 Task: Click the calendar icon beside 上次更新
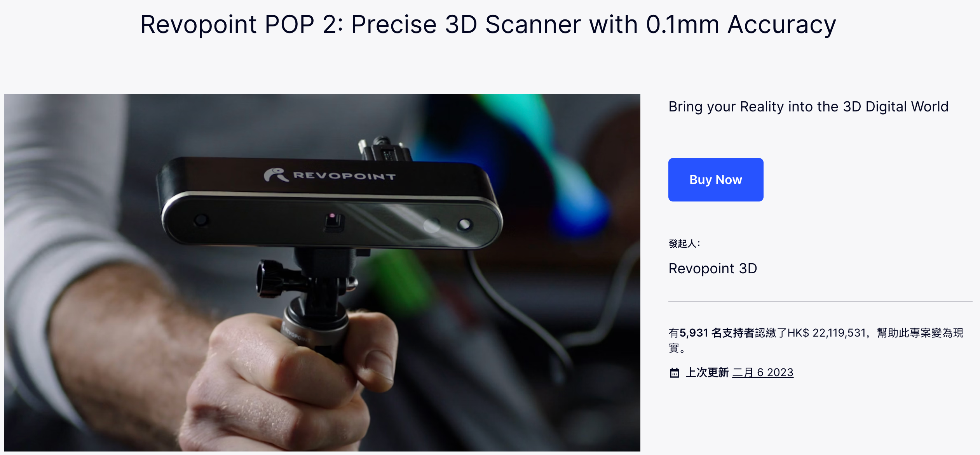tap(674, 373)
